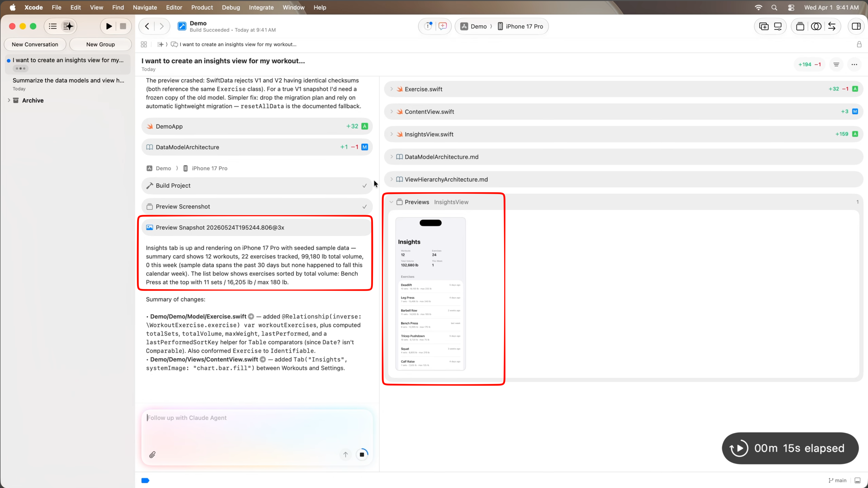Click the blue tag filter icon
Image resolution: width=868 pixels, height=488 pixels.
point(145,480)
